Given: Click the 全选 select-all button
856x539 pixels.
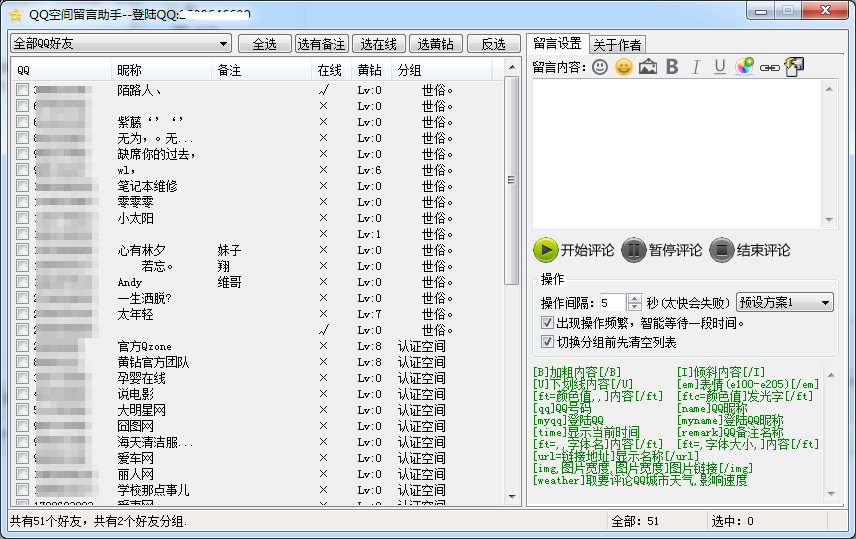Looking at the screenshot, I should (264, 44).
